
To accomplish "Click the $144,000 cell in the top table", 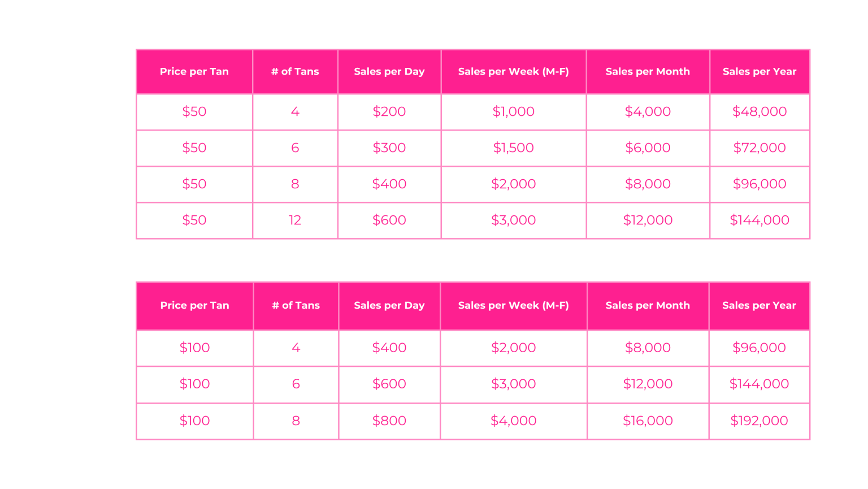I will (759, 220).
